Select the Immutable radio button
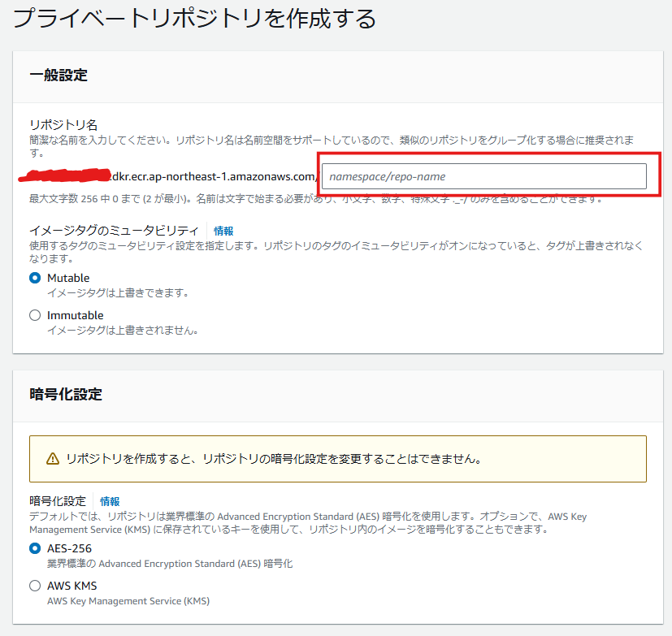This screenshot has height=636, width=672. 35,316
